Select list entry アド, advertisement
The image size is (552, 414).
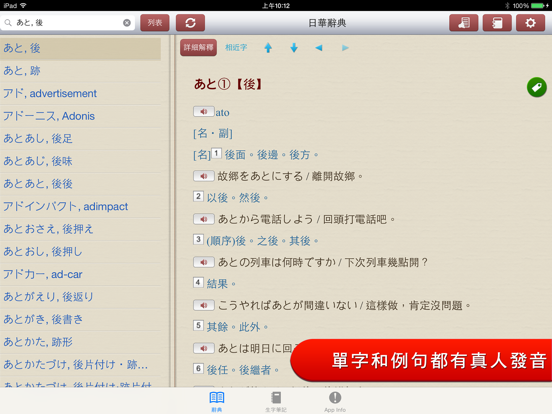80,93
